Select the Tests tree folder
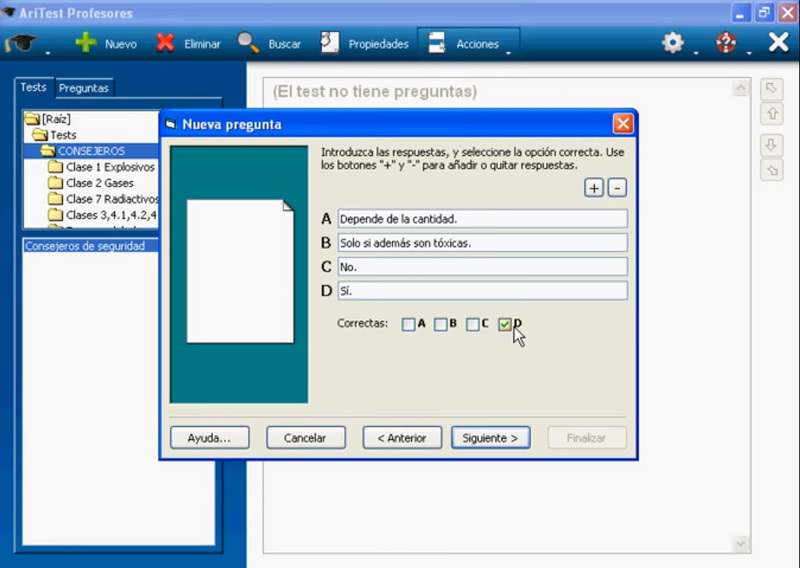The width and height of the screenshot is (800, 568). [55, 135]
